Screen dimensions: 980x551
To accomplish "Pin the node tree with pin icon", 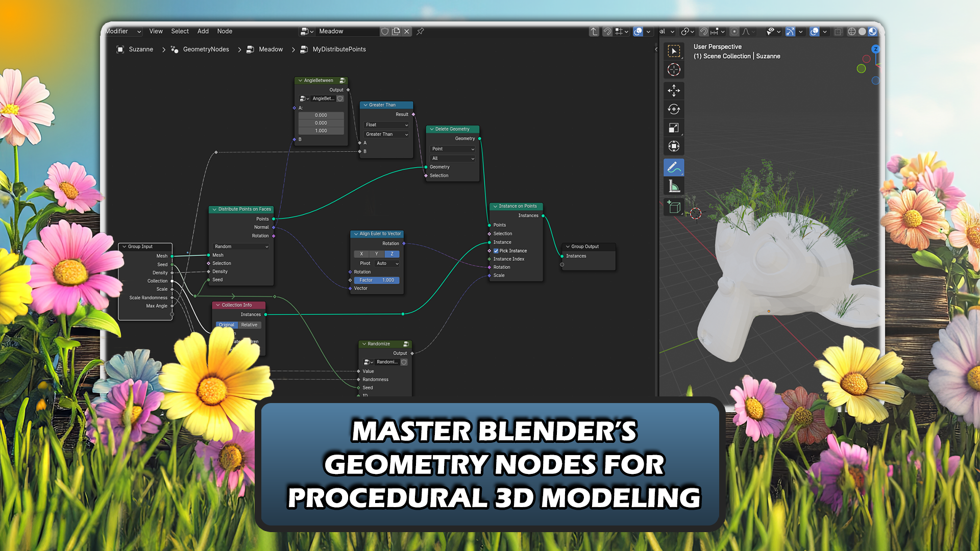I will click(420, 32).
